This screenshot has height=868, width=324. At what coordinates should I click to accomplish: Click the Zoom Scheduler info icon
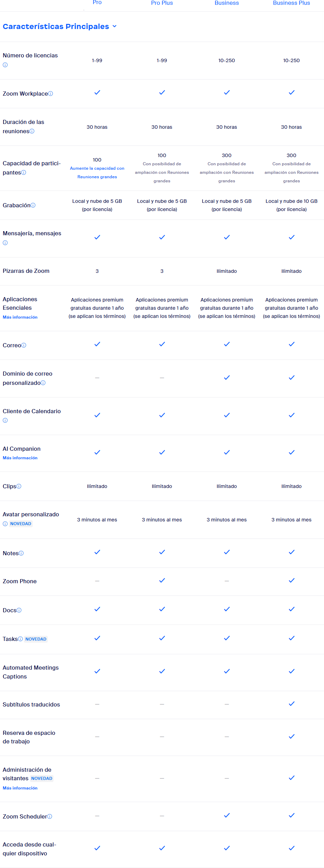coord(50,816)
